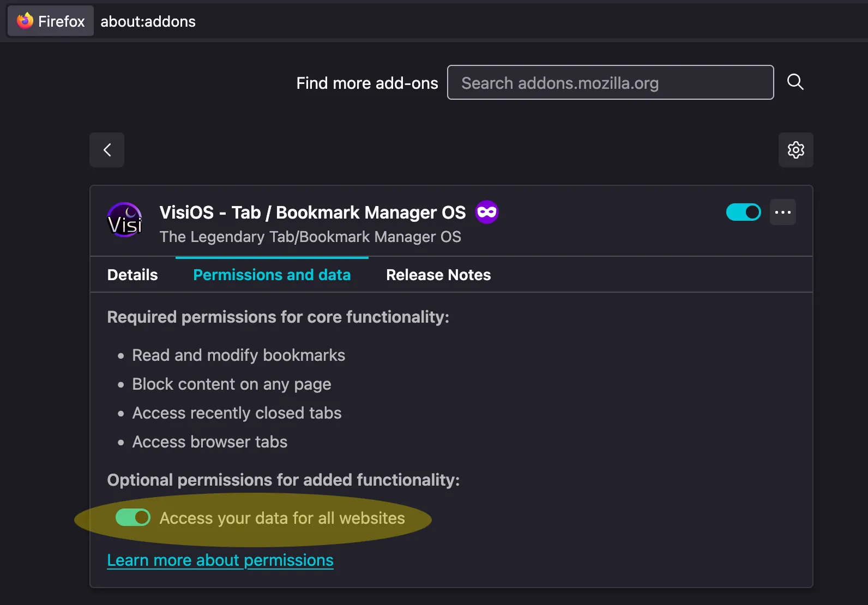Viewport: 868px width, 605px height.
Task: Click the purple private browsing badge
Action: (x=487, y=212)
